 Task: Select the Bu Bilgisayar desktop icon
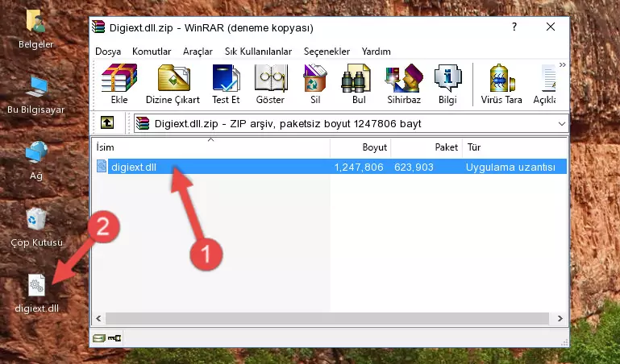coord(36,95)
